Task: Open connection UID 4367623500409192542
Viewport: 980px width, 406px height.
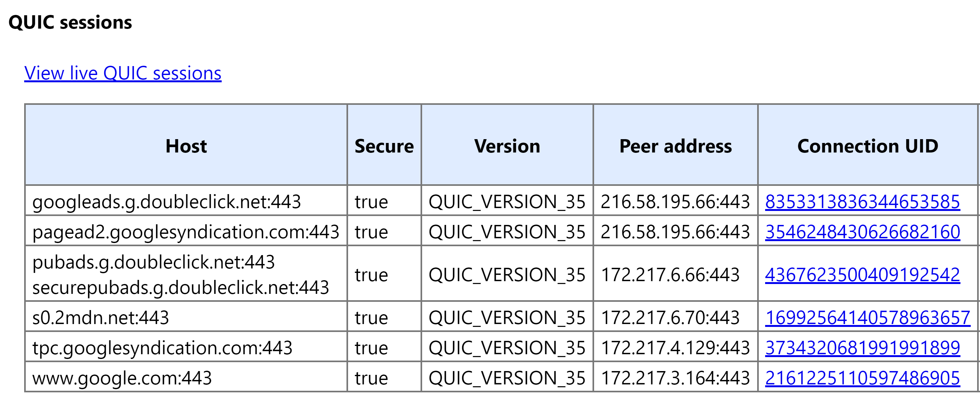Action: pyautogui.click(x=862, y=274)
